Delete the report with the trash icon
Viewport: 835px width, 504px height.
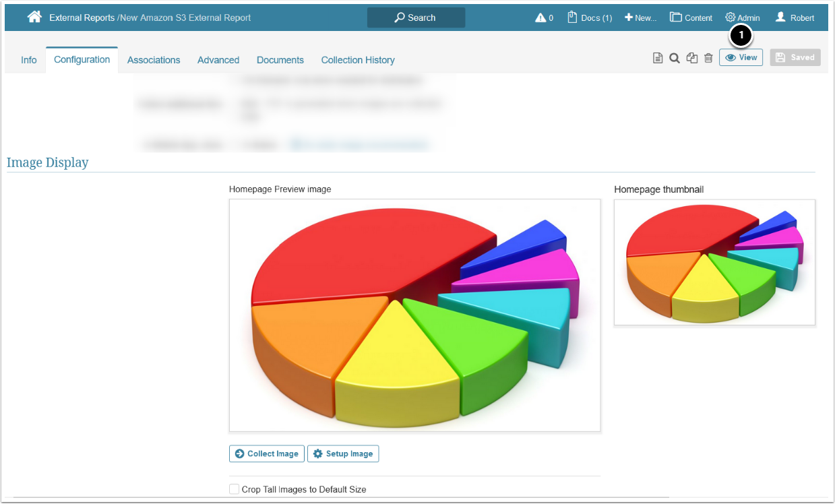click(x=708, y=58)
